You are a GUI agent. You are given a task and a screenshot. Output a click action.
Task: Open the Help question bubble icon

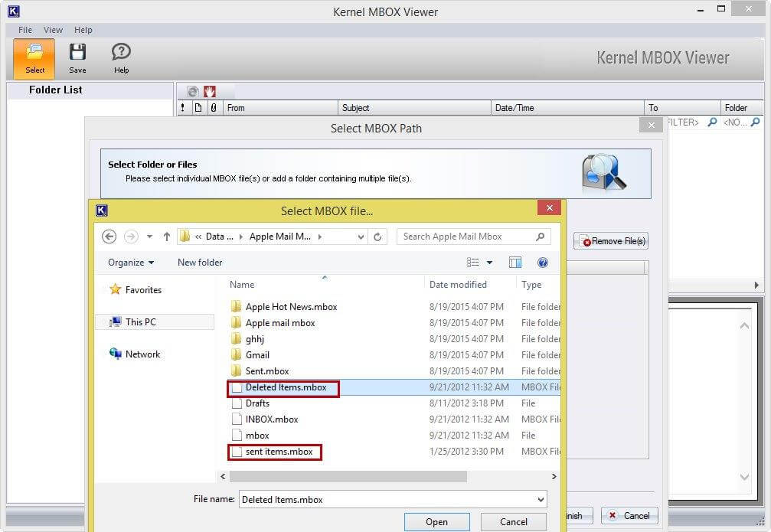[121, 52]
